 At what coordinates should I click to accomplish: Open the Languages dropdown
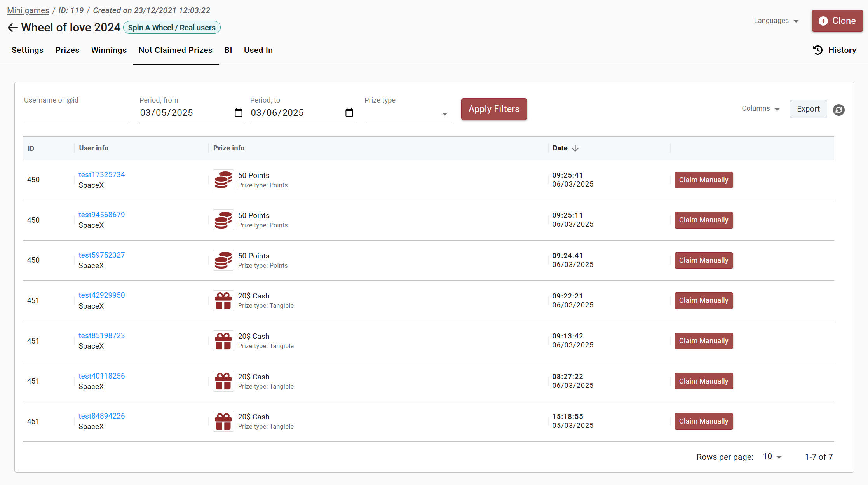point(776,21)
